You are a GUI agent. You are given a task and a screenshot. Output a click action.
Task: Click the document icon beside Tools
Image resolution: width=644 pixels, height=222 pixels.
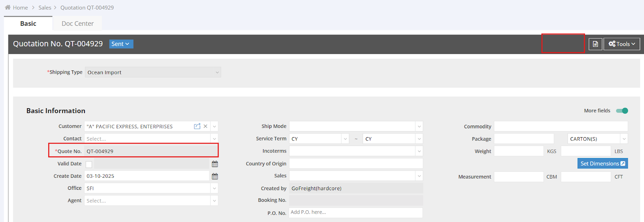595,44
